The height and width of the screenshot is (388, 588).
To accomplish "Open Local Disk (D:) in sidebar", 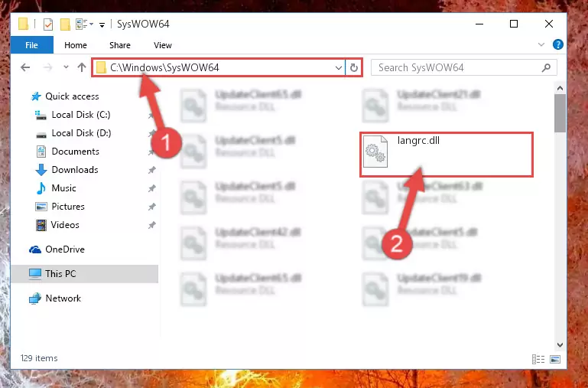I will 81,133.
